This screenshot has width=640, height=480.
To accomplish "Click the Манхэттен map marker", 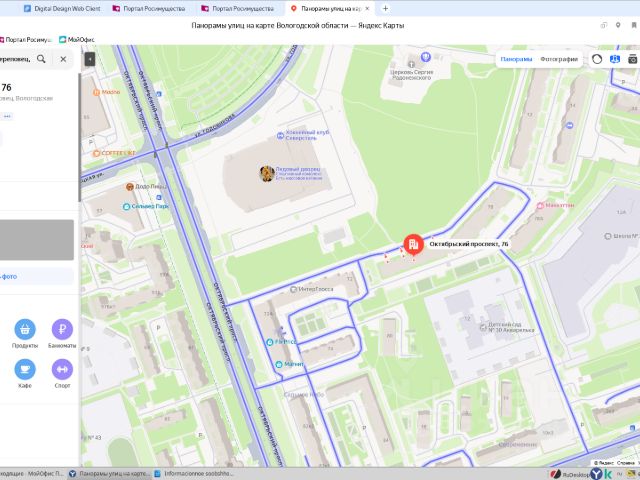I will point(540,205).
